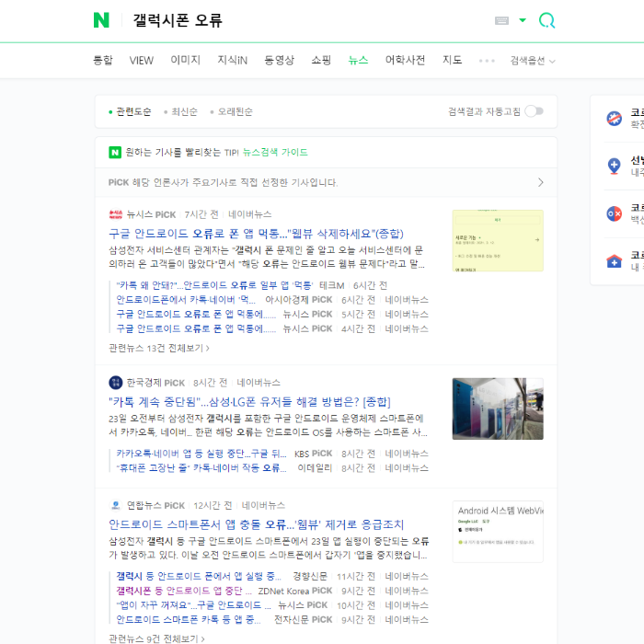Open the 뉴시스 related article posted 5시간 전
644x644 pixels.
click(x=196, y=315)
